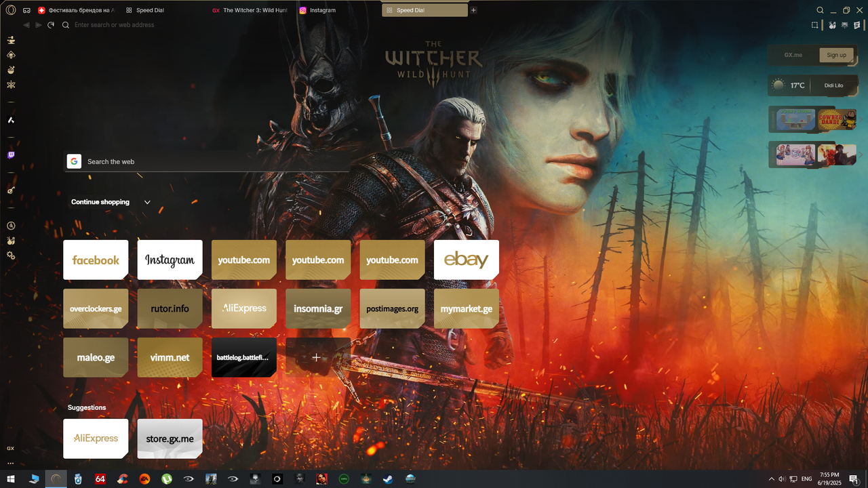Open the notifications center icon
Viewport: 868px width, 488px height.
coord(853,479)
